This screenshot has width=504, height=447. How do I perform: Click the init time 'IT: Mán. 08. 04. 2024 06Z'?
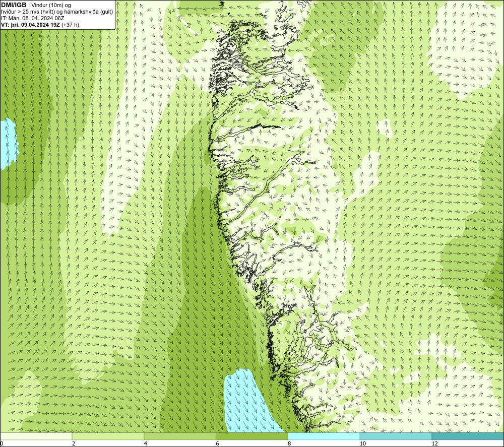click(32, 18)
